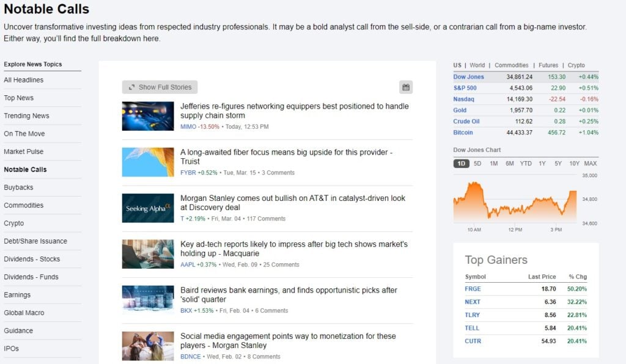This screenshot has width=626, height=364.
Task: Switch market widget to Commodities tab
Action: [512, 65]
